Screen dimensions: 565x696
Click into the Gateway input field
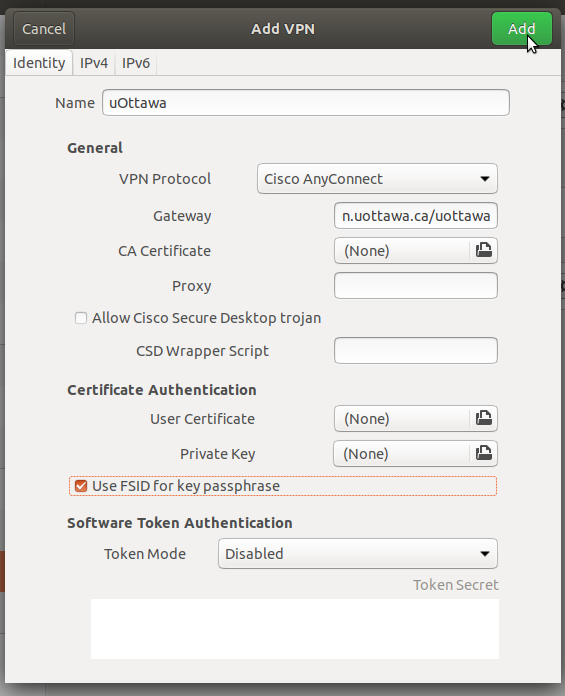pyautogui.click(x=416, y=216)
